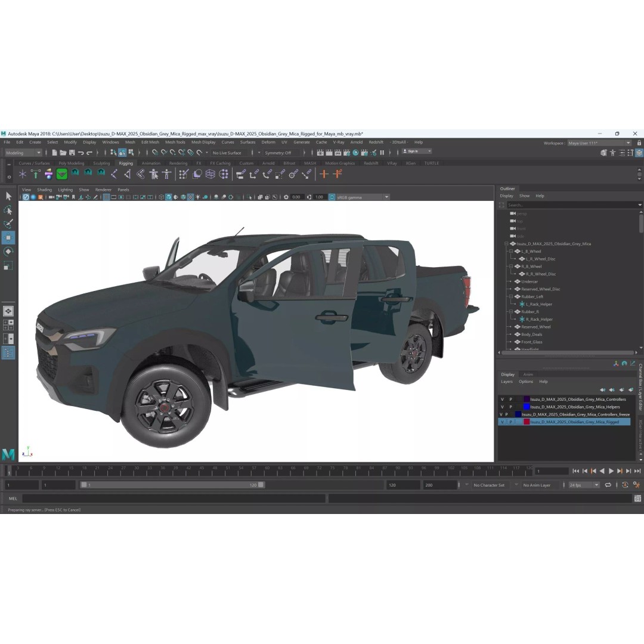Open the 24 fps frame rate dropdown

coord(584,485)
